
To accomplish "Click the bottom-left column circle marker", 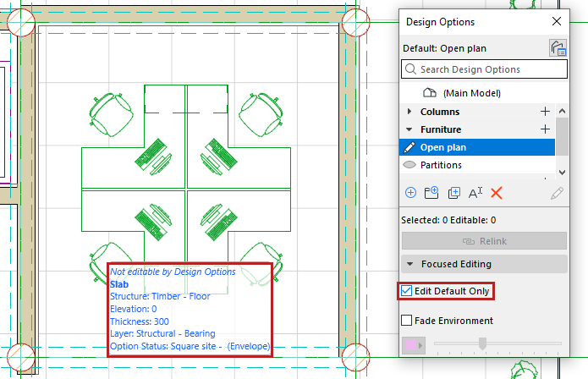I will coord(21,357).
